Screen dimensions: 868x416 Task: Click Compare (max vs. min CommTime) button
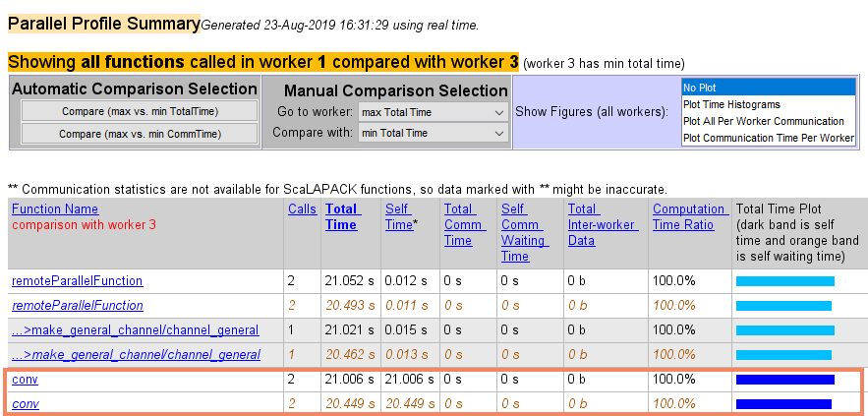(139, 134)
